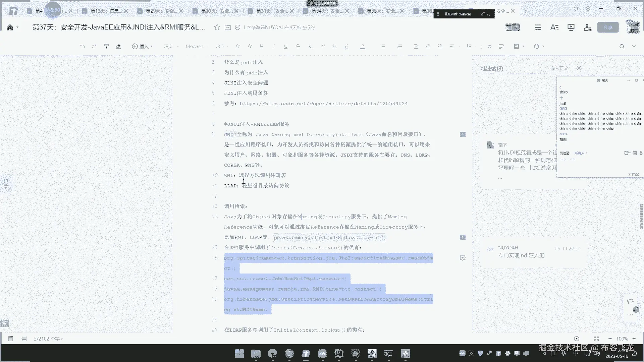This screenshot has width=644, height=362.
Task: Toggle bold formatting
Action: pos(262,46)
